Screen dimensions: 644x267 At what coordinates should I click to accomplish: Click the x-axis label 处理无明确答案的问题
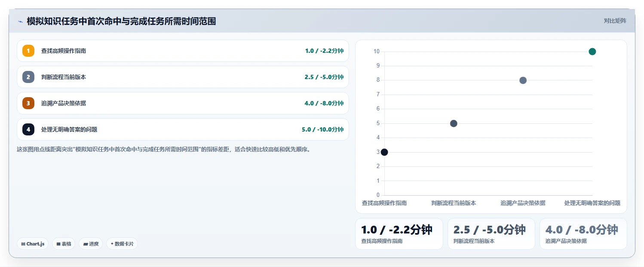pyautogui.click(x=592, y=203)
